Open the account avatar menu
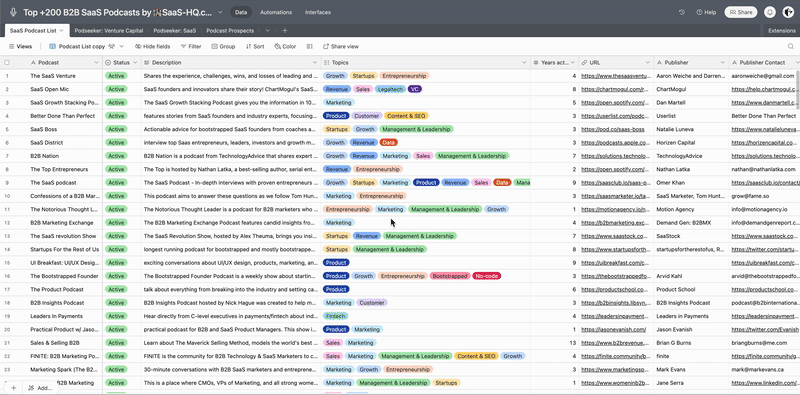 tap(788, 12)
